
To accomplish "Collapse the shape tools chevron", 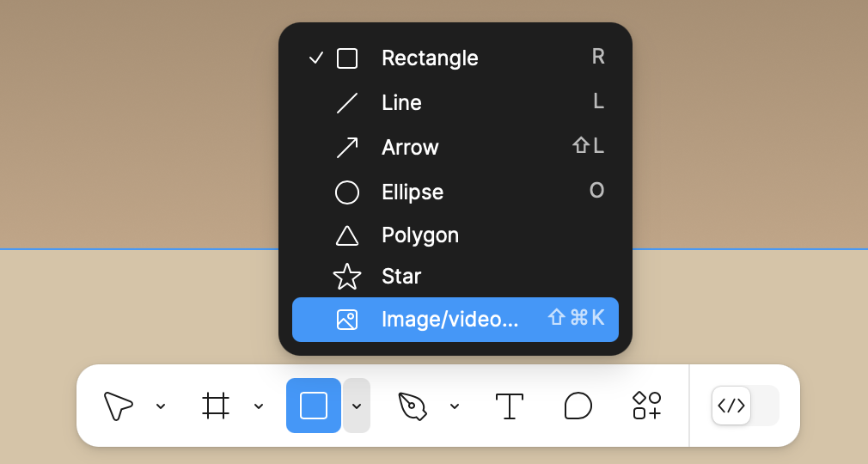I will (x=357, y=406).
